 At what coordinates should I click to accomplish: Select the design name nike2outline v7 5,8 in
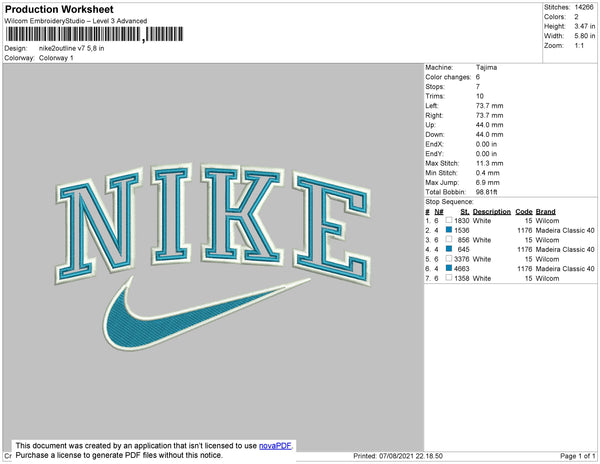tap(72, 49)
